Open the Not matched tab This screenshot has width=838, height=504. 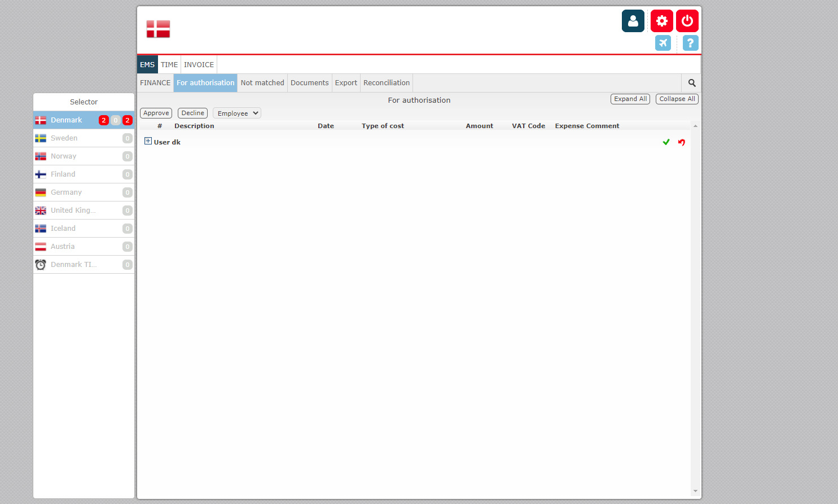tap(262, 83)
